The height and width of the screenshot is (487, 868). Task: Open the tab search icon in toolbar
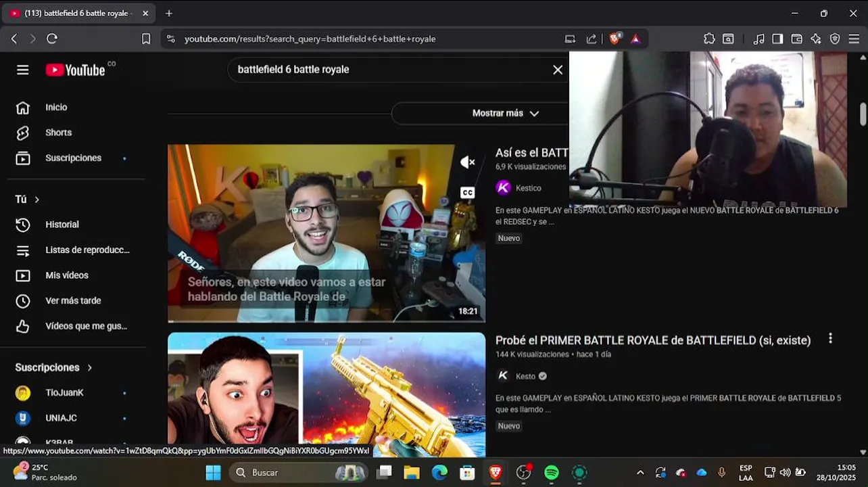(728, 39)
